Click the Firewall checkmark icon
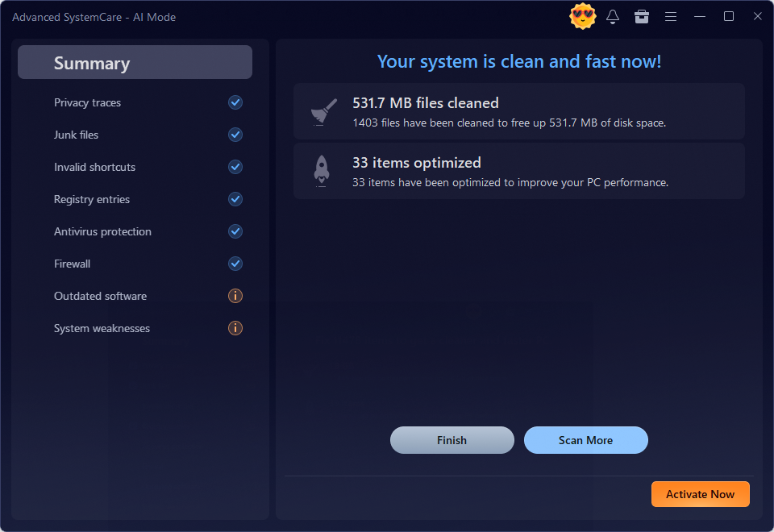 pos(235,264)
